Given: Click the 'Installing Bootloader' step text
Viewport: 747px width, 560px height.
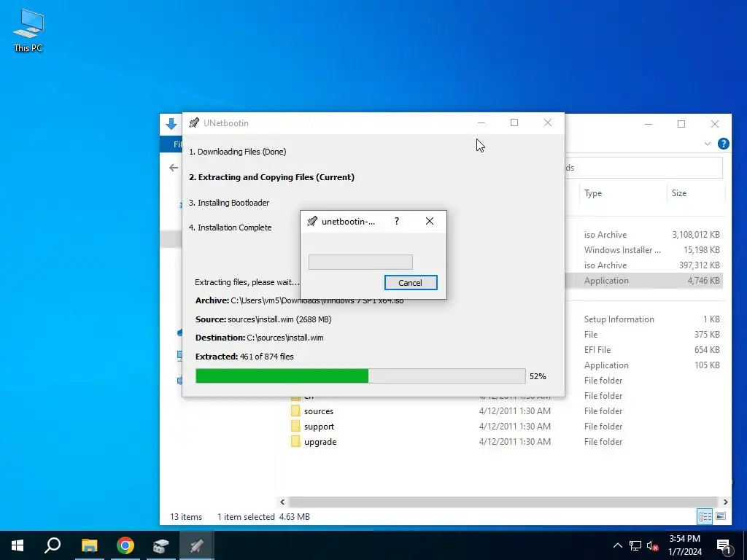Looking at the screenshot, I should [x=229, y=203].
